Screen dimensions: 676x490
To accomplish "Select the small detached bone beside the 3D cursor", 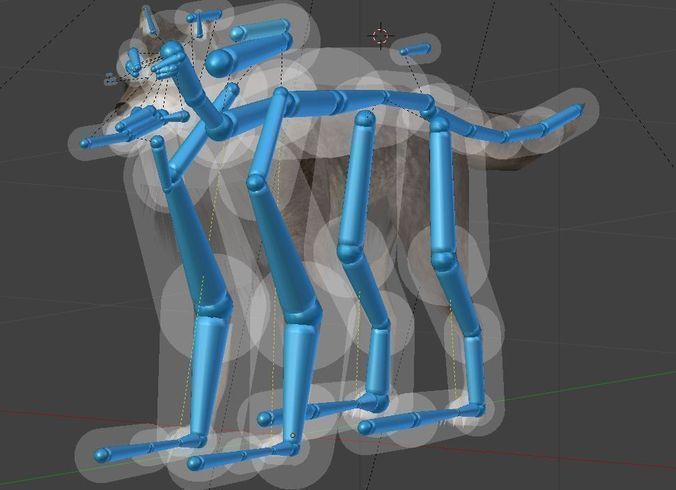I will coord(415,49).
